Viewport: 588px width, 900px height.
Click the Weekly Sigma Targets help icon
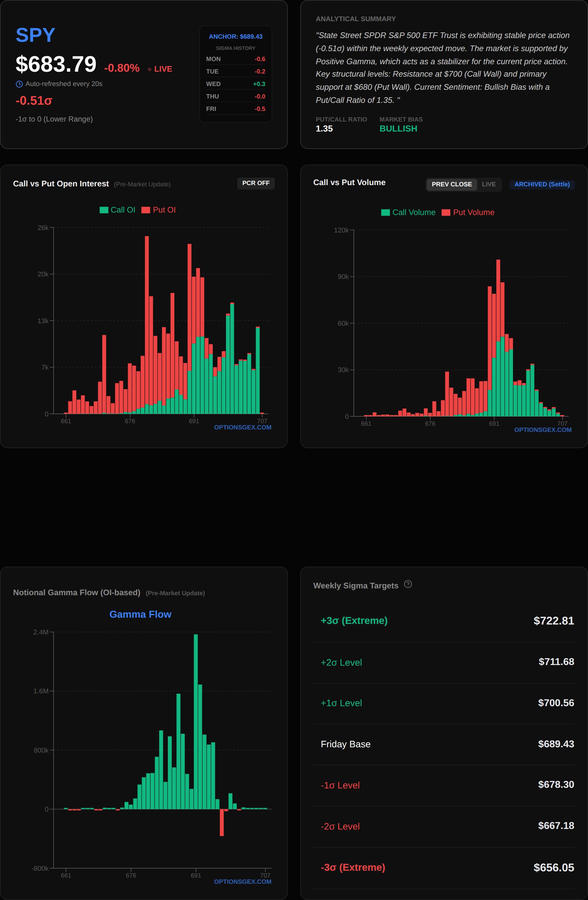tap(408, 584)
